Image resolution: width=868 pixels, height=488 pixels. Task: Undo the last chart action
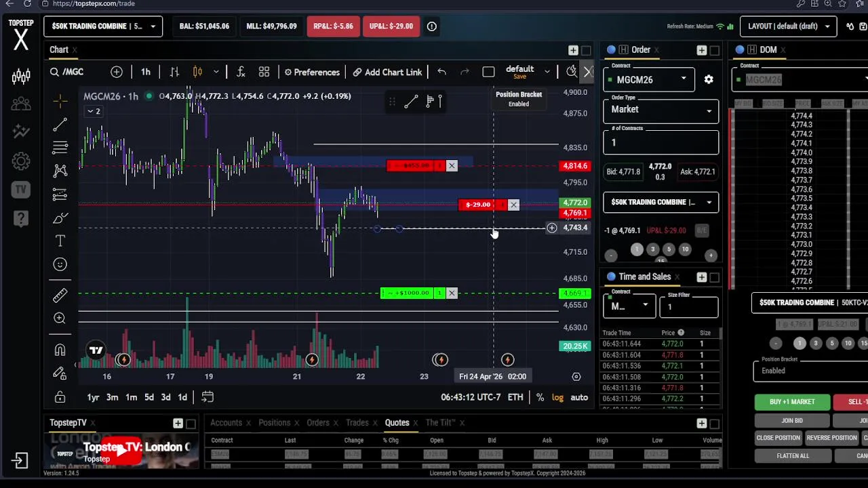(x=441, y=72)
